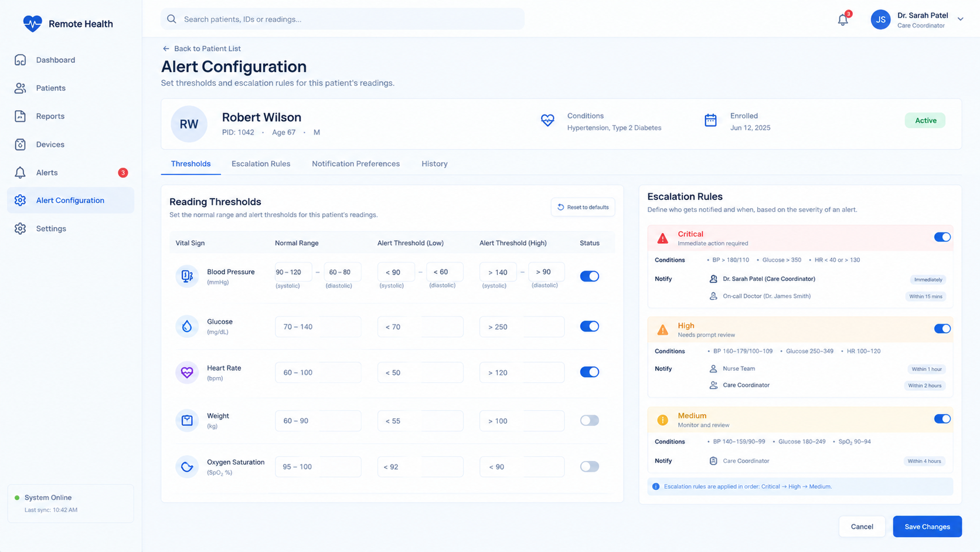Screen dimensions: 980x552
Task: Click the Patients sidebar icon
Action: 21,88
